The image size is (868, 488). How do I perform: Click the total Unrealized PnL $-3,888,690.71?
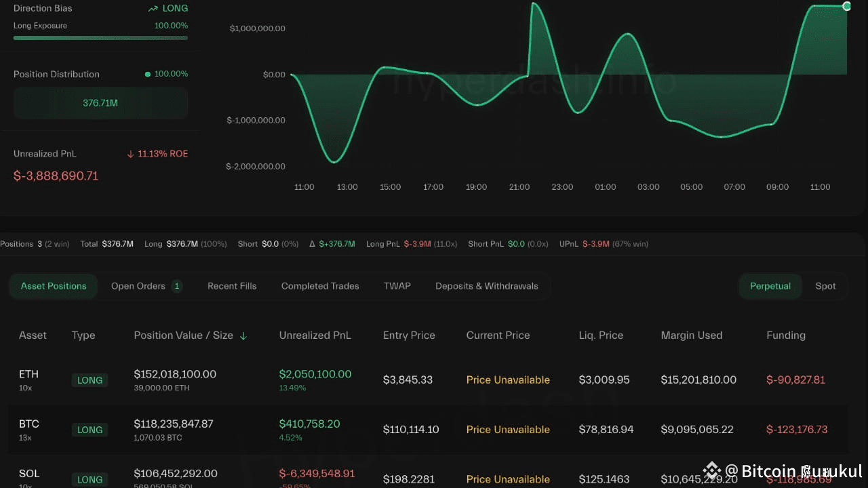(x=56, y=176)
